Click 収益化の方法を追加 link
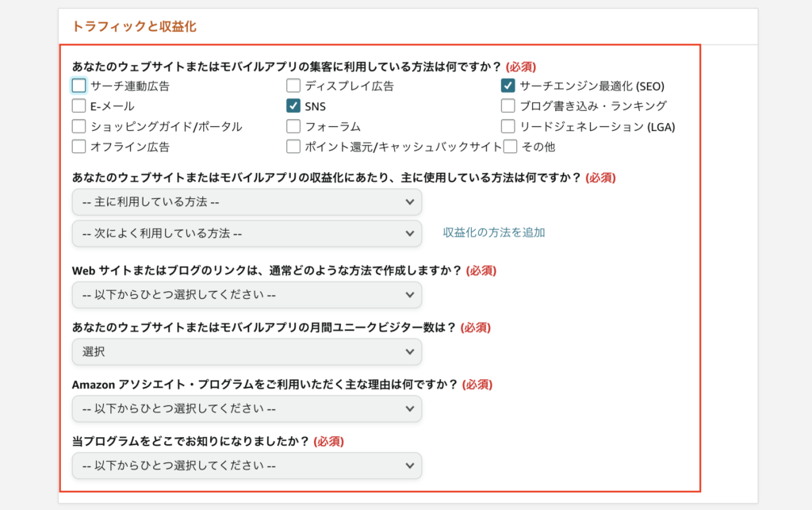The width and height of the screenshot is (812, 510). [x=493, y=232]
